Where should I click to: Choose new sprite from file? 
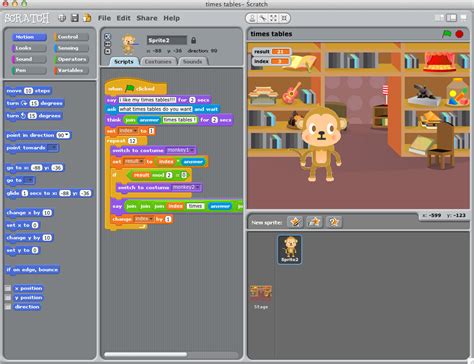click(x=314, y=222)
